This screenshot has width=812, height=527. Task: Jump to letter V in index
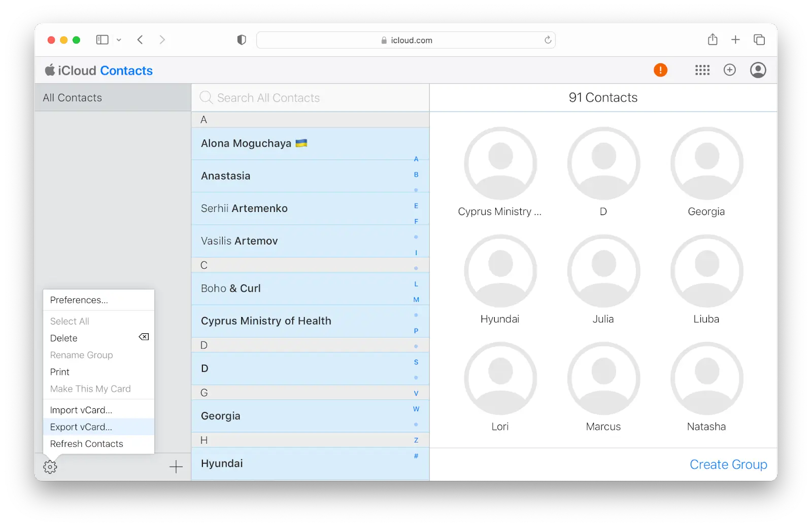pyautogui.click(x=416, y=394)
